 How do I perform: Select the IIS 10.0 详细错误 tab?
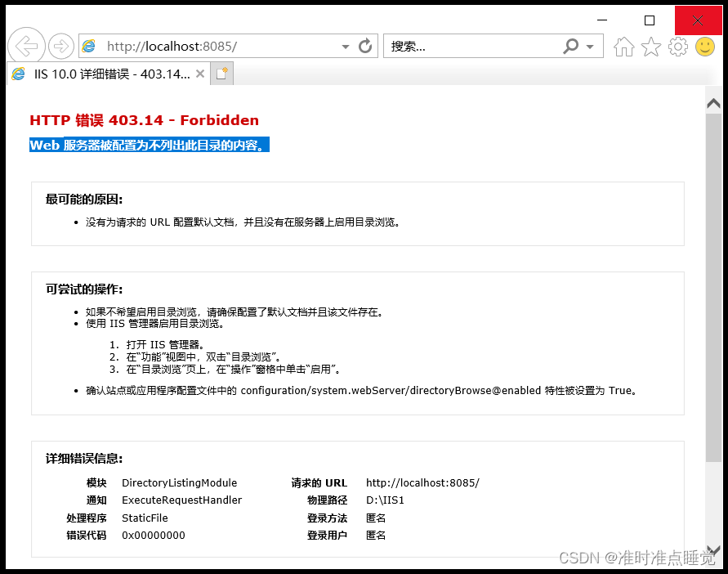coord(108,74)
